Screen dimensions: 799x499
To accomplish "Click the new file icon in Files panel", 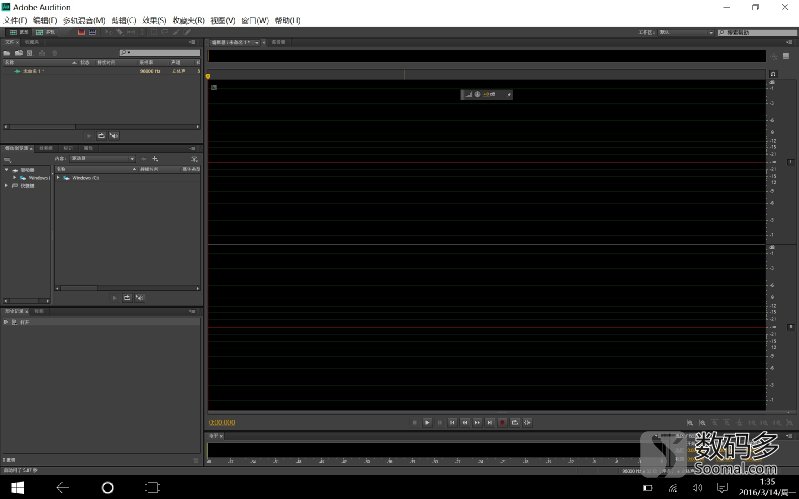I will [x=30, y=52].
